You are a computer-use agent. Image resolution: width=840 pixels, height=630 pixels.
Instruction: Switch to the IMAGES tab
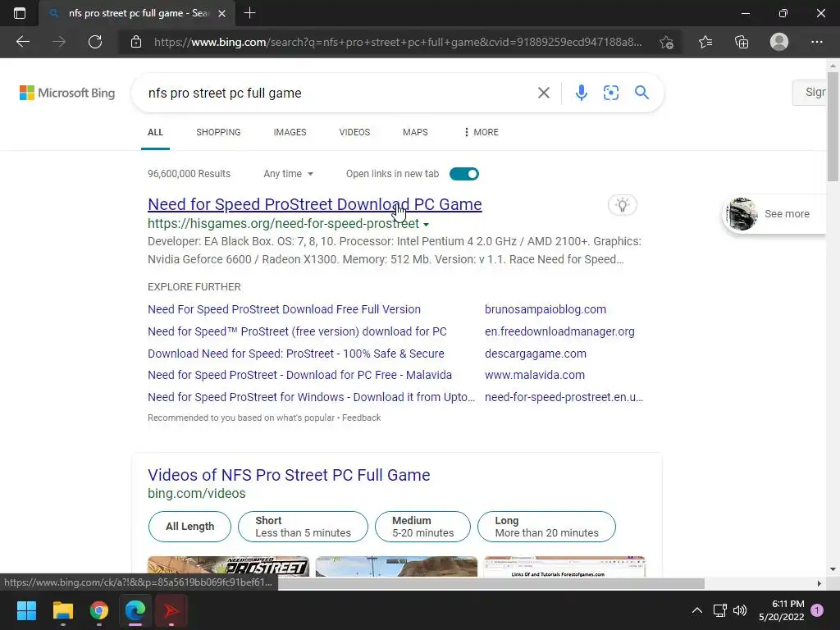click(290, 132)
